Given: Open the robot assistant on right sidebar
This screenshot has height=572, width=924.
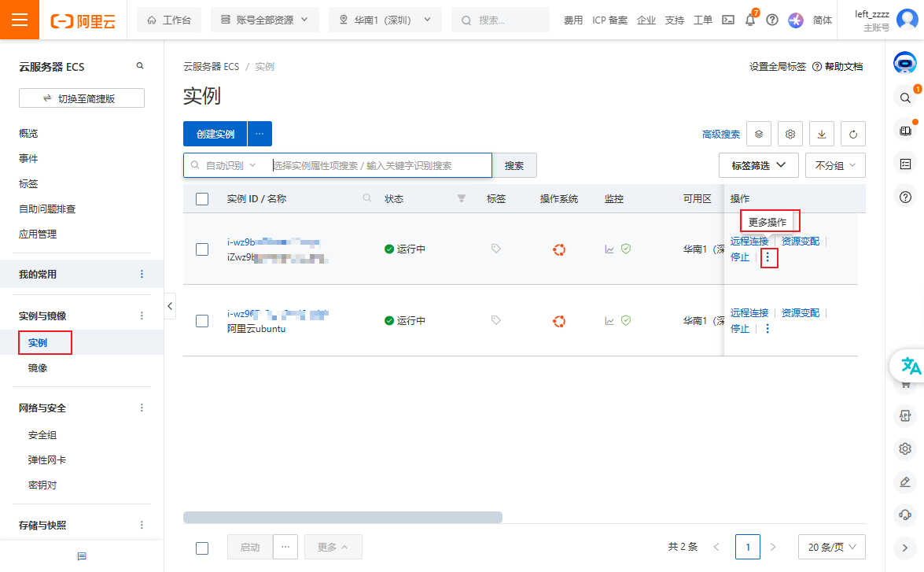Looking at the screenshot, I should point(904,62).
